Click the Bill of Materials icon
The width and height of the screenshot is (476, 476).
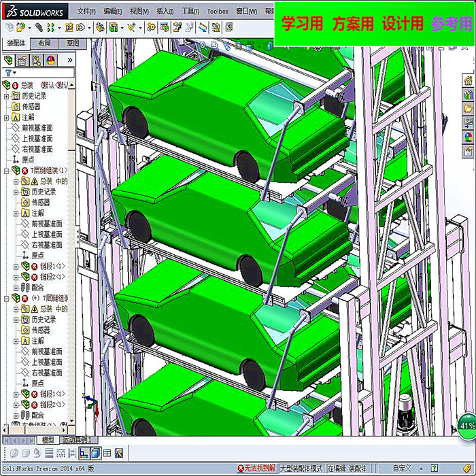click(x=165, y=28)
